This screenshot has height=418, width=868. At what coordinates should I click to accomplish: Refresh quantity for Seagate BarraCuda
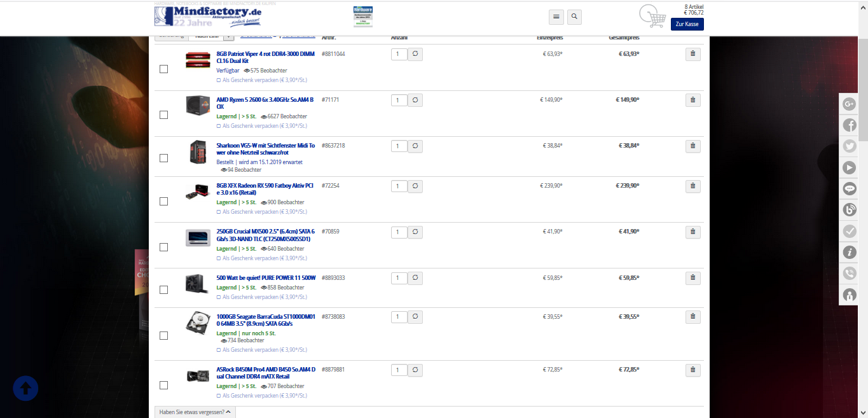click(415, 317)
